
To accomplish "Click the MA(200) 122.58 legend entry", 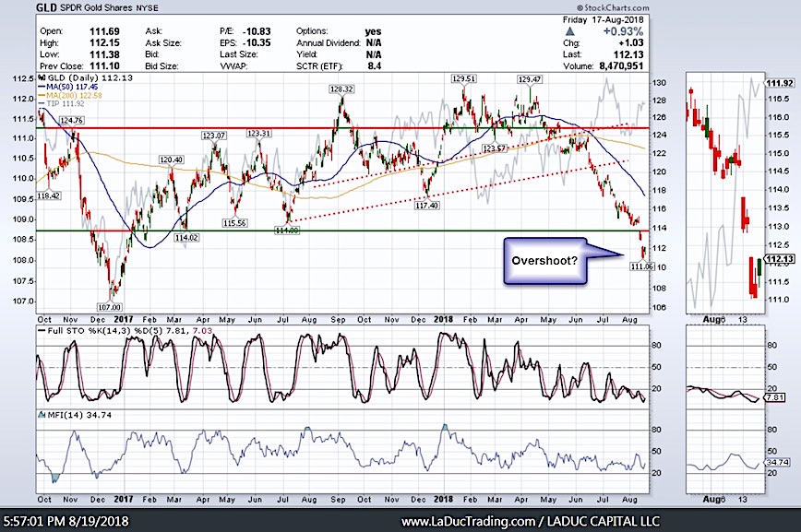I will pyautogui.click(x=70, y=96).
